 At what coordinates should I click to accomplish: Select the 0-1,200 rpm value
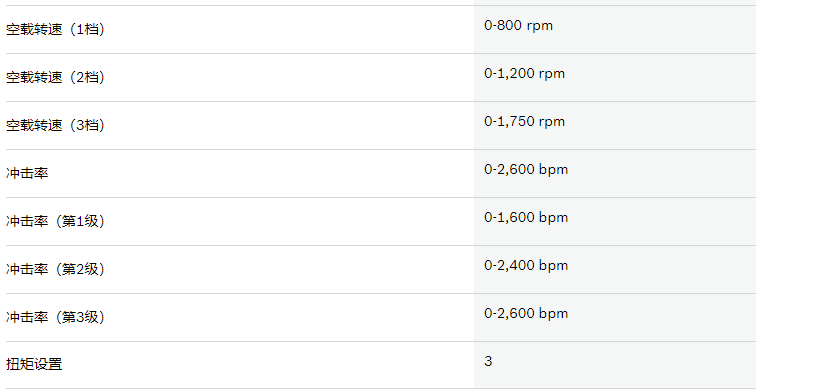[525, 73]
